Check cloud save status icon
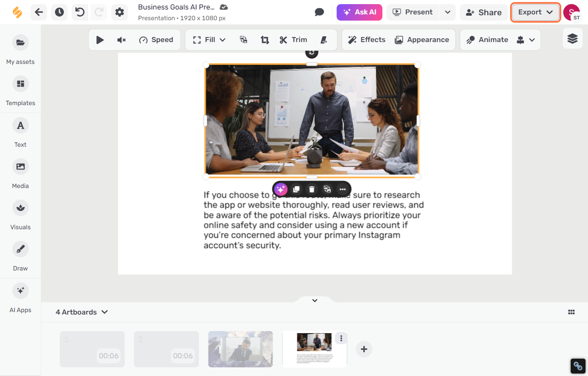The width and height of the screenshot is (588, 376). 224,7
